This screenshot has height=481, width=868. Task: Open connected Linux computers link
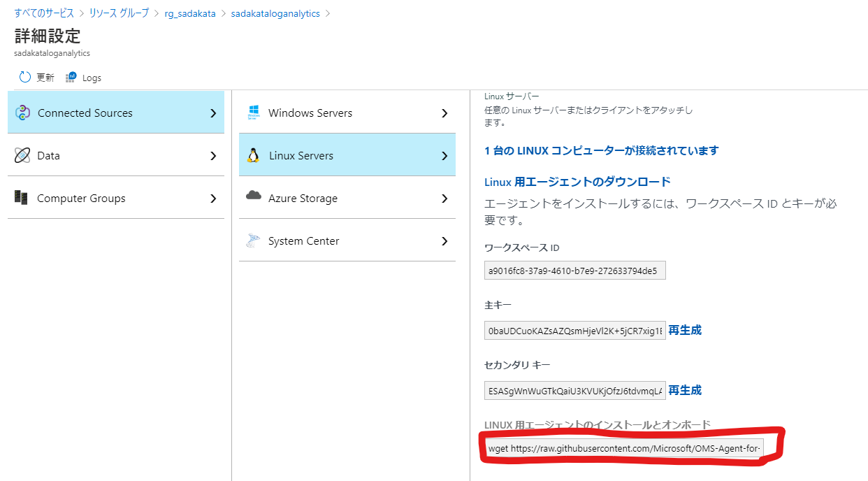[601, 150]
